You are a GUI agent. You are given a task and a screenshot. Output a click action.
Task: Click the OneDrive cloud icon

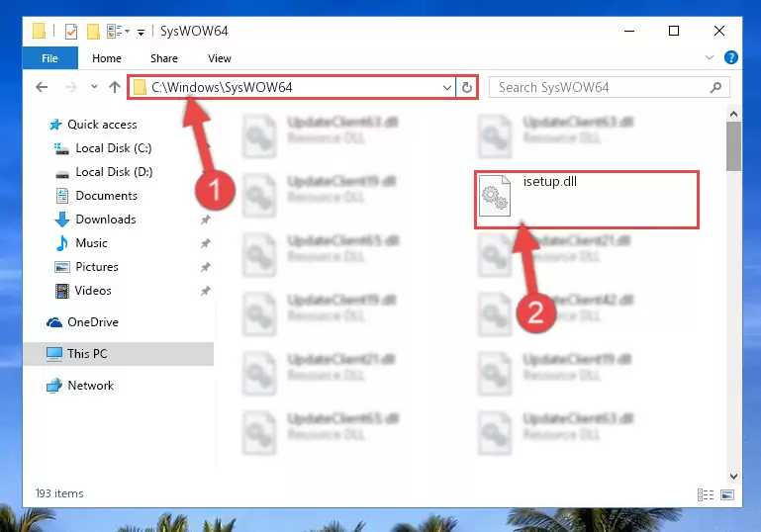point(54,322)
